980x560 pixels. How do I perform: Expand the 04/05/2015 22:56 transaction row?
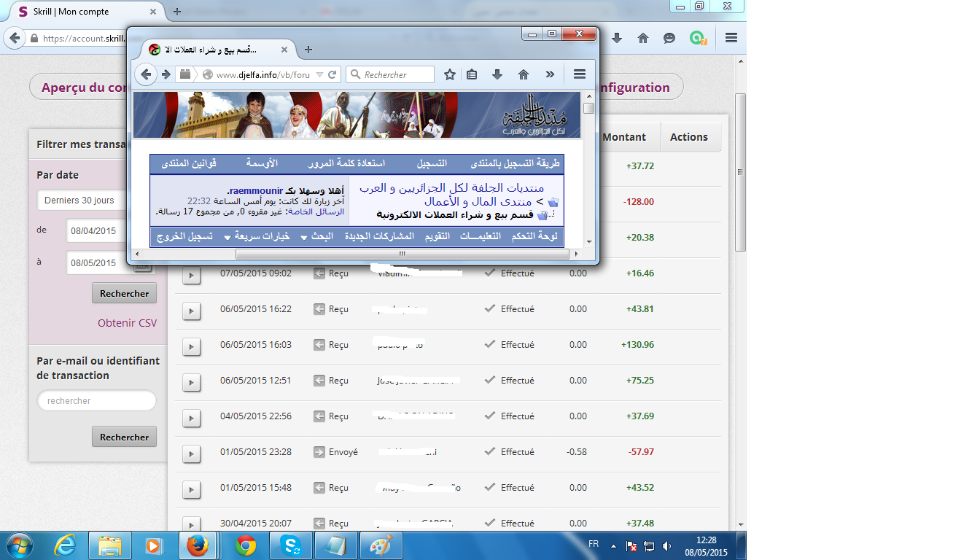pos(190,419)
